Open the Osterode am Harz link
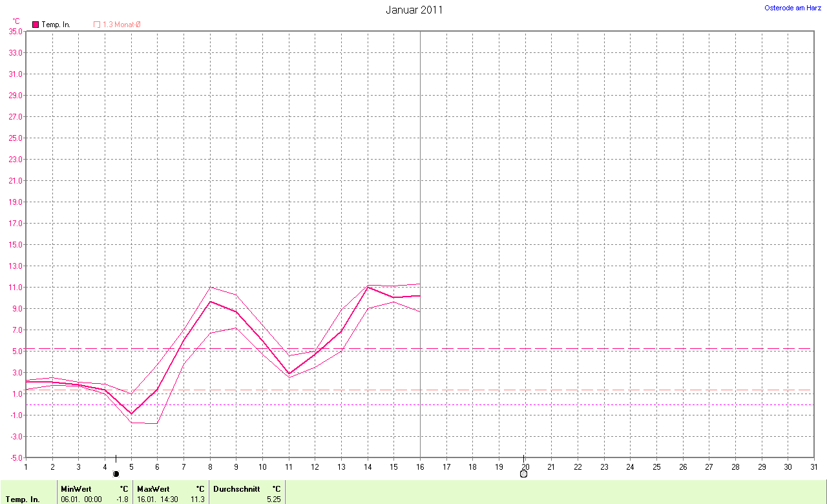 (x=793, y=8)
